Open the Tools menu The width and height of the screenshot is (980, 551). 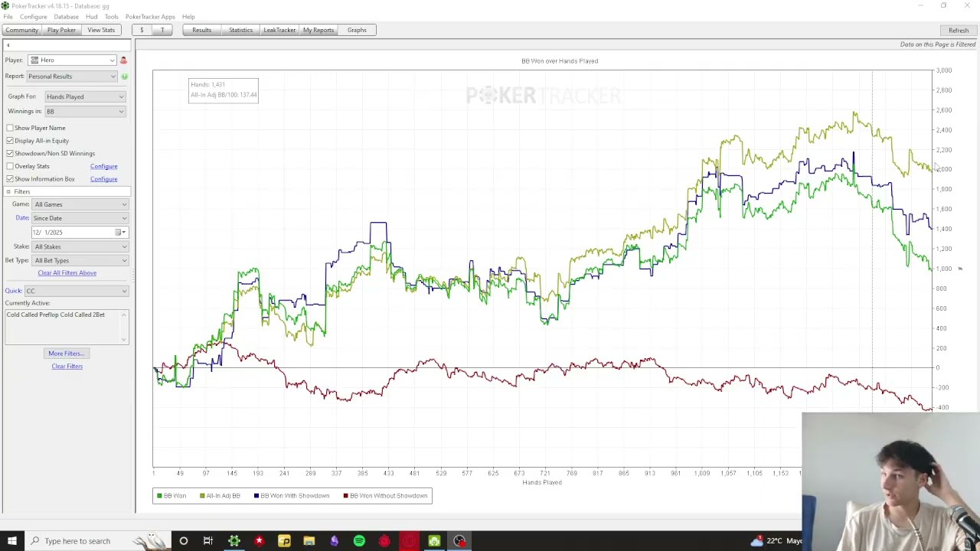112,17
